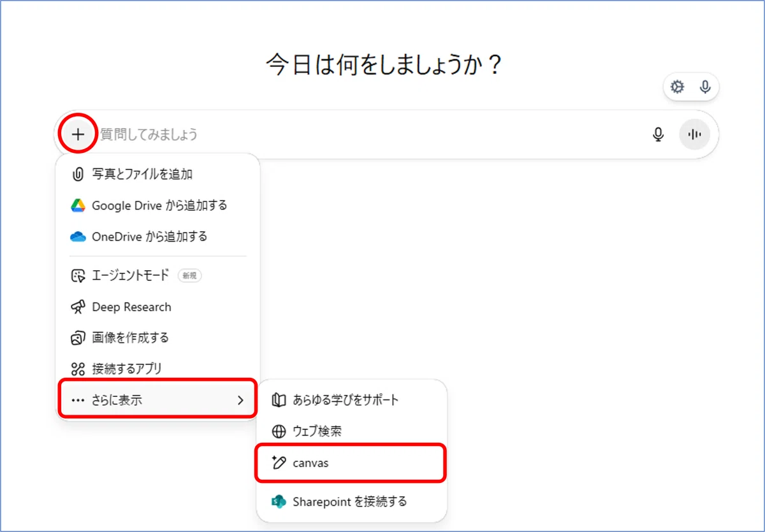Start voice mode with the waveform button
The height and width of the screenshot is (532, 765).
pos(694,134)
